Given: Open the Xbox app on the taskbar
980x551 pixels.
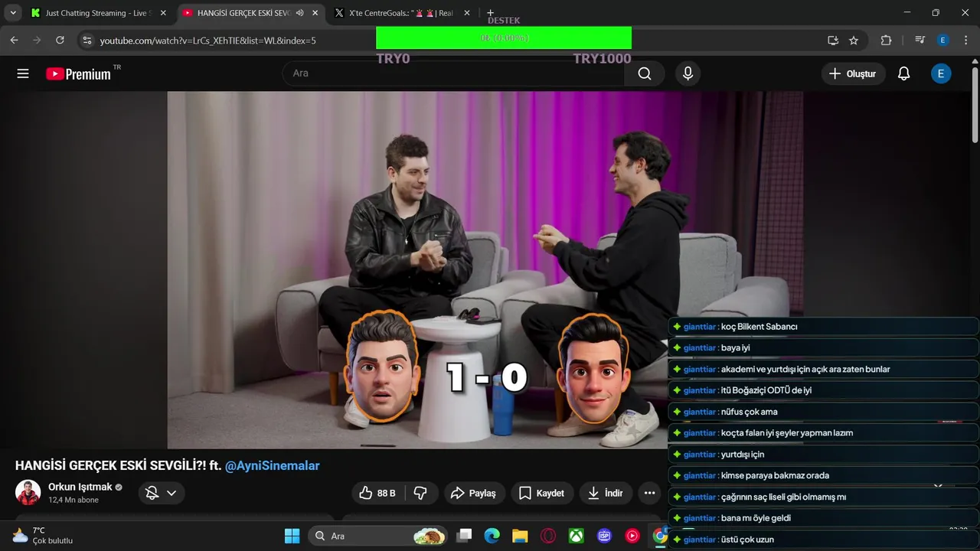Looking at the screenshot, I should tap(576, 536).
